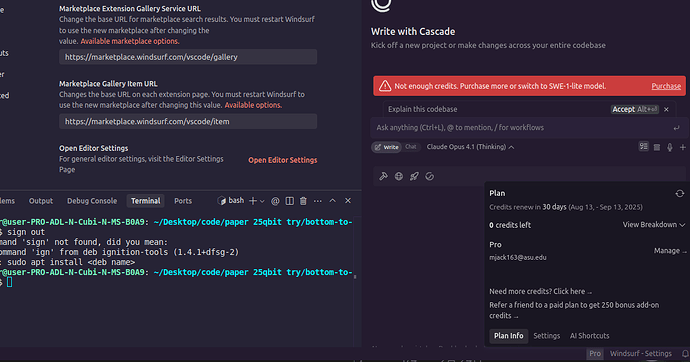
Task: Switch to the Settings tab in popup
Action: 547,336
